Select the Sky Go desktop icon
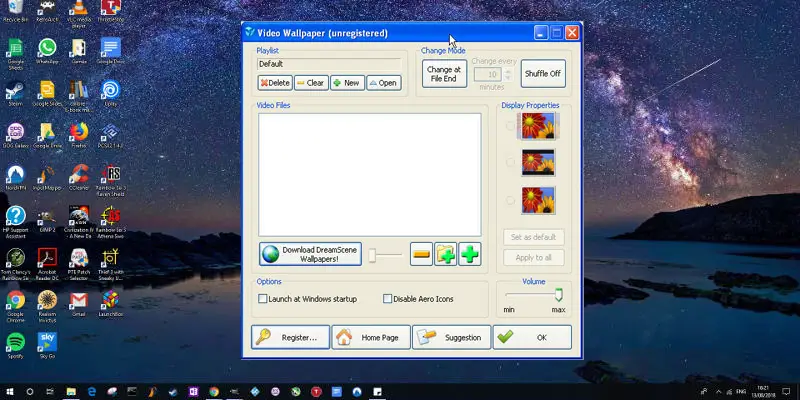800x400 pixels. point(47,346)
